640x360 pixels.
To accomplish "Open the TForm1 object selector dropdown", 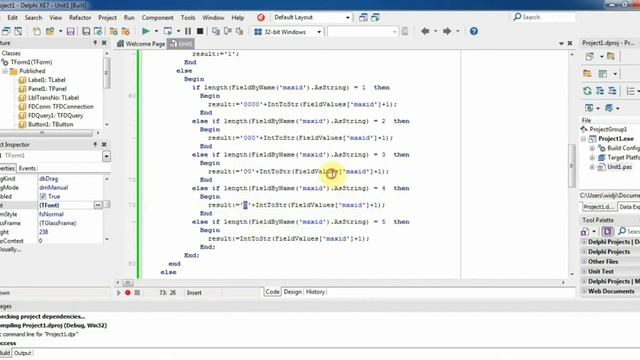I will [x=106, y=156].
